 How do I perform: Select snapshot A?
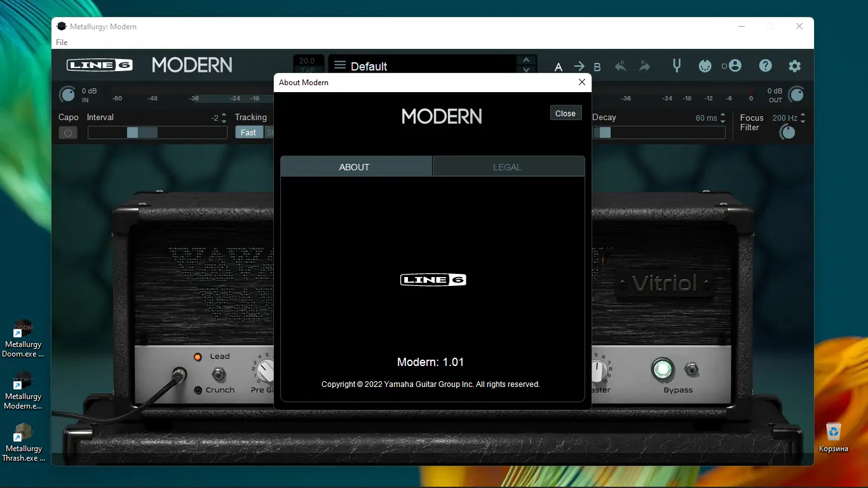tap(559, 67)
